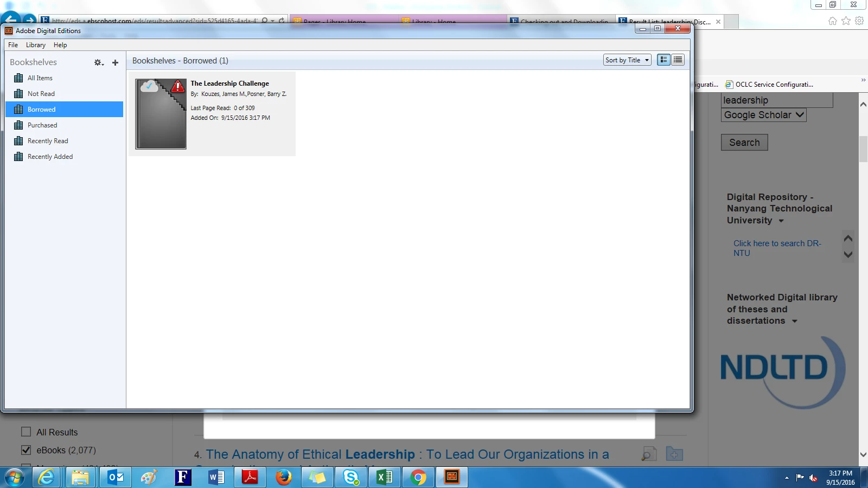This screenshot has width=868, height=488.
Task: Open File Explorer from taskbar
Action: pyautogui.click(x=80, y=478)
